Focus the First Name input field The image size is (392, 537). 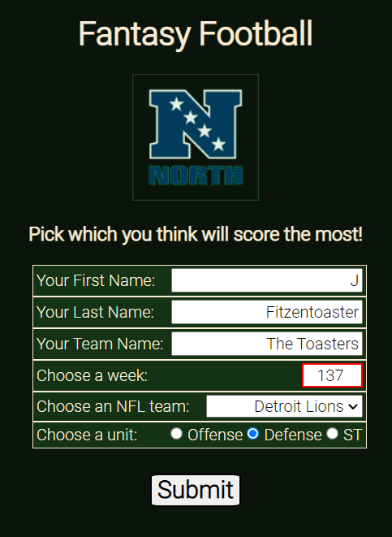[x=267, y=280]
